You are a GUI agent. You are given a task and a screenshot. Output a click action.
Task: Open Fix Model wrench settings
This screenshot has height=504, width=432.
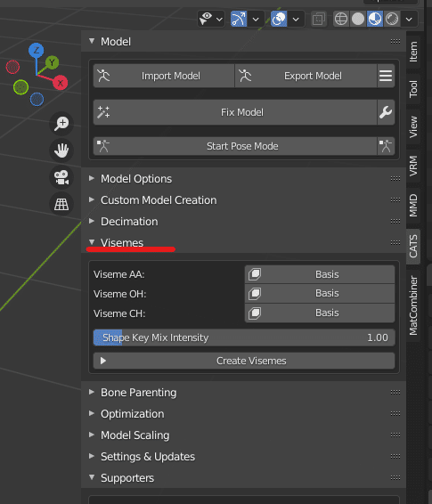tap(386, 112)
